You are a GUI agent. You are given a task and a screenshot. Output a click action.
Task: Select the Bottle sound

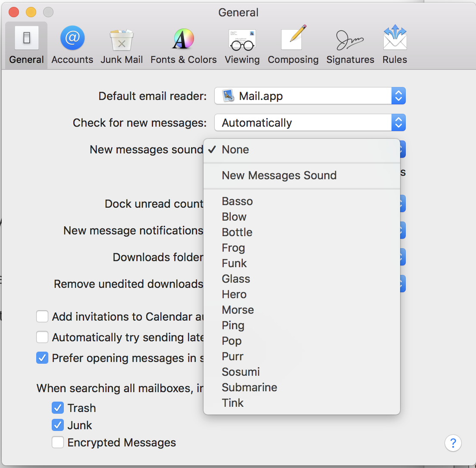302,232
